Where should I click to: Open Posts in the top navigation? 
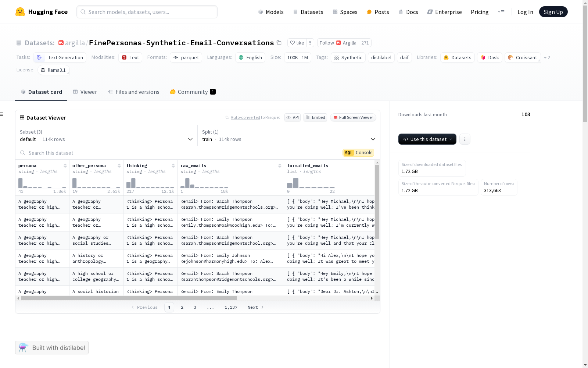pos(378,12)
